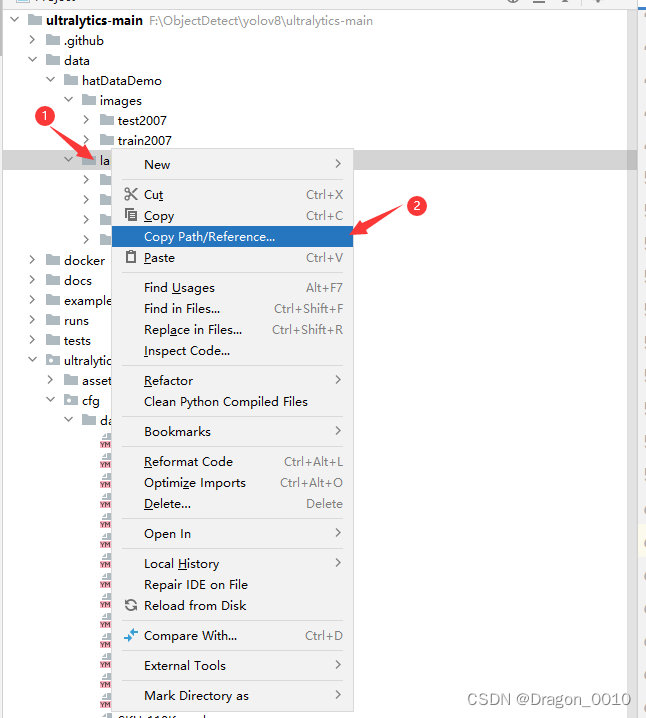646x718 pixels.
Task: Click the .github folder icon
Action: pos(53,40)
